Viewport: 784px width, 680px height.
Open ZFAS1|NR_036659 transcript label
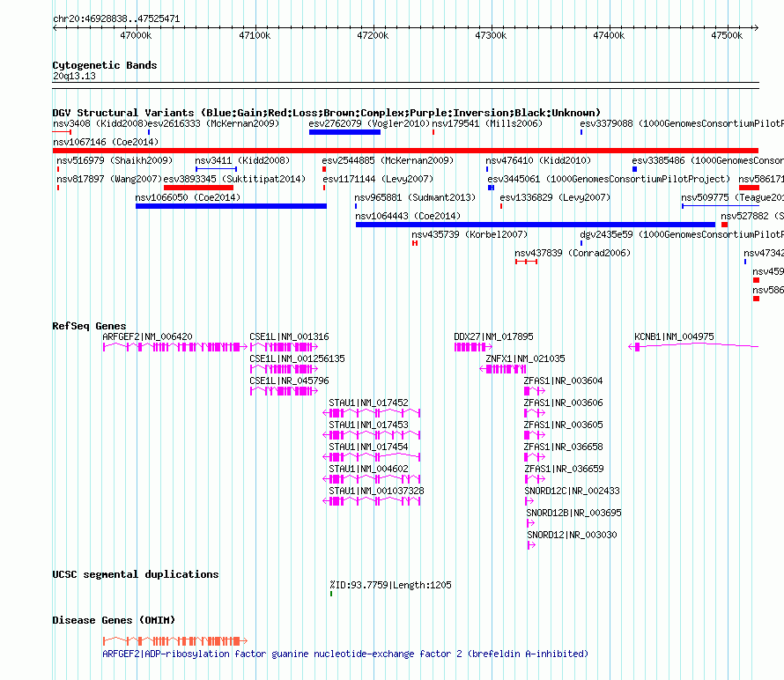[x=564, y=469]
